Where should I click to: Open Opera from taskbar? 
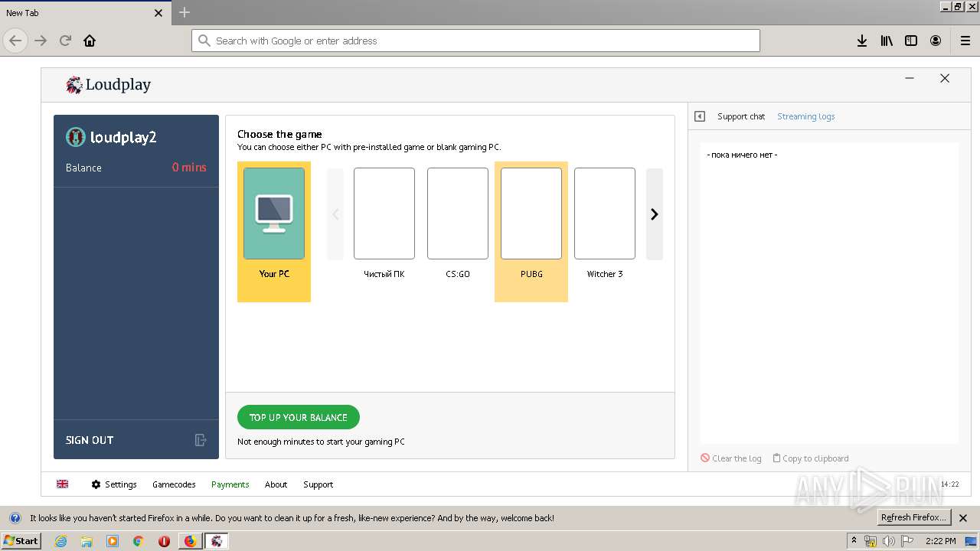(164, 541)
